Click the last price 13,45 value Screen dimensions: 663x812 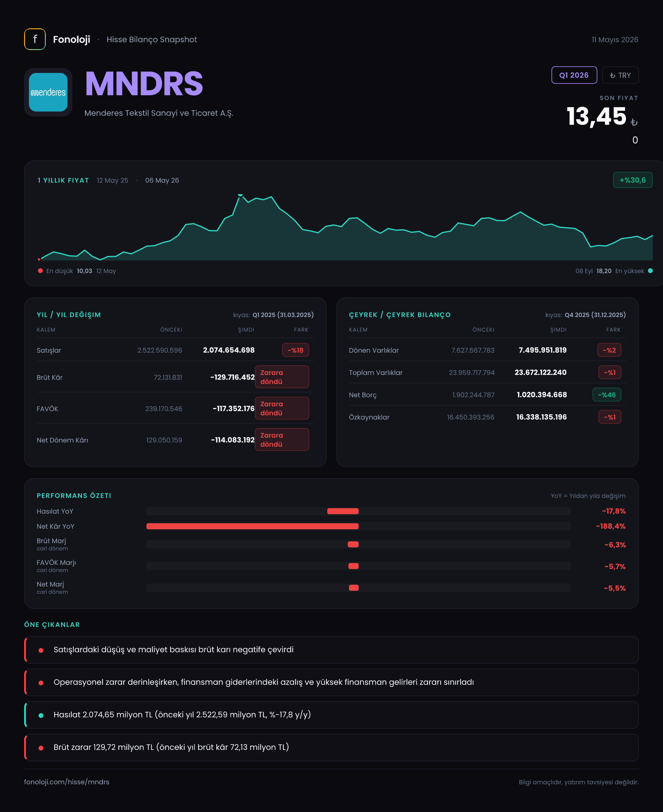596,116
